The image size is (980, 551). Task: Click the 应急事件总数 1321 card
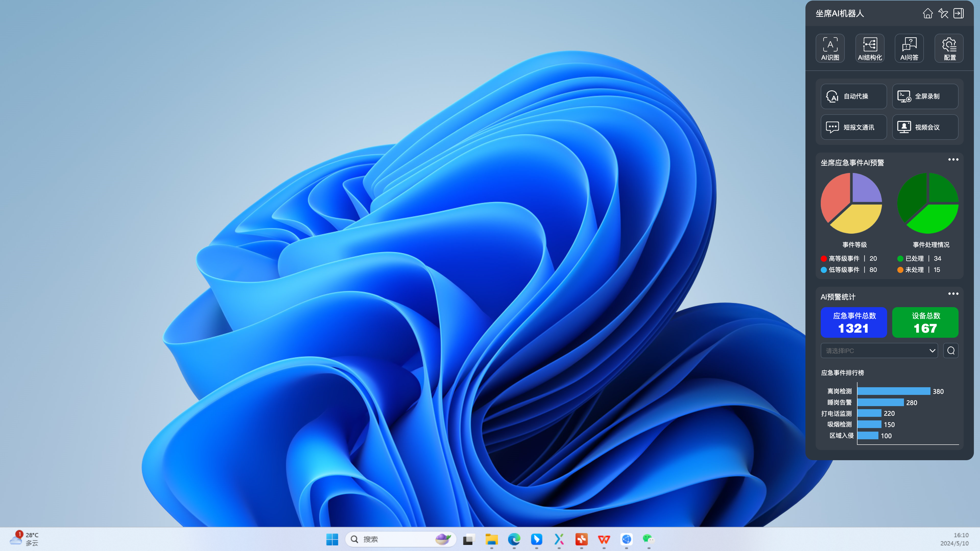(x=854, y=322)
